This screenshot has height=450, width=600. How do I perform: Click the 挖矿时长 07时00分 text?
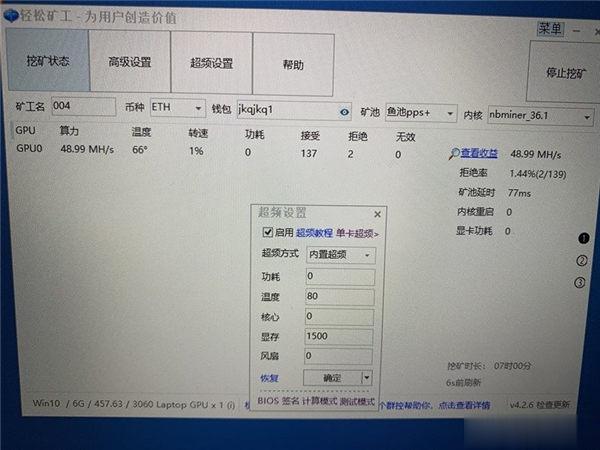pyautogui.click(x=489, y=366)
